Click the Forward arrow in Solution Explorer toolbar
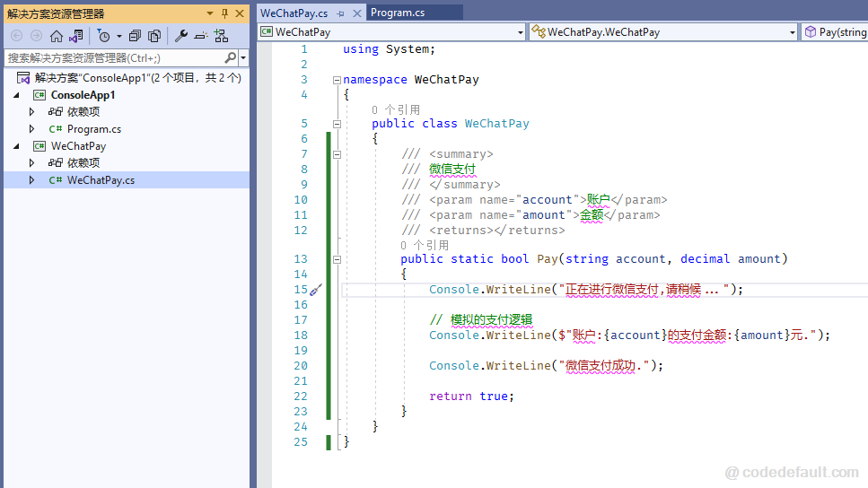Viewport: 868px width, 488px height. coord(36,36)
